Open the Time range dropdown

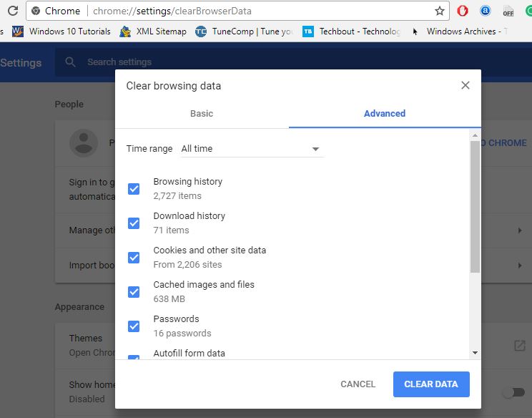(250, 149)
